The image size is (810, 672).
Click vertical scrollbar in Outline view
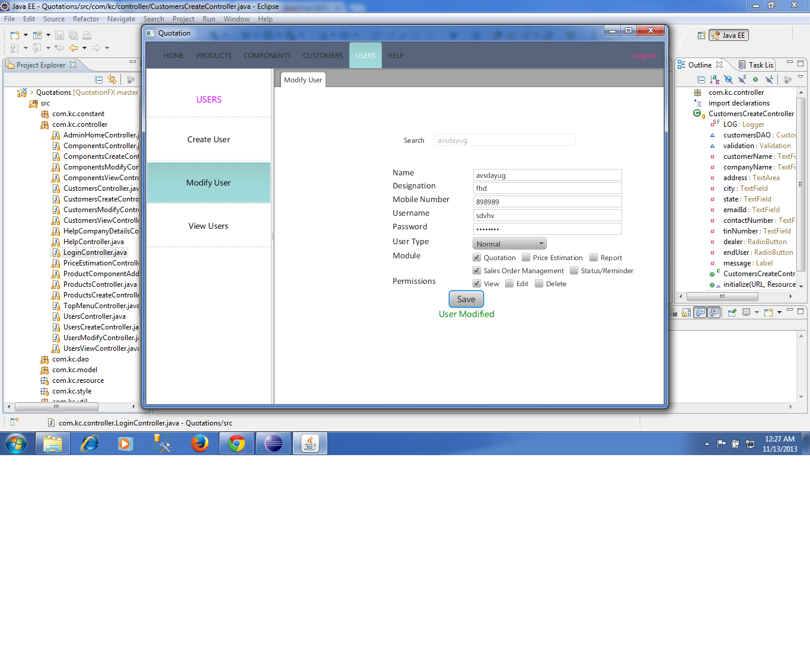[801, 184]
